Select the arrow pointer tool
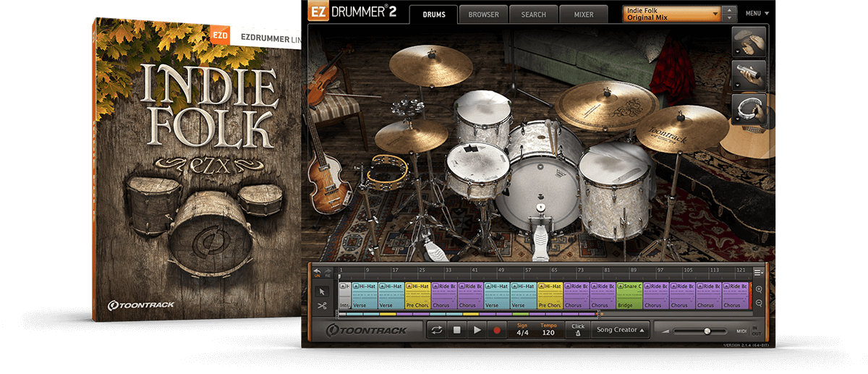 click(322, 292)
